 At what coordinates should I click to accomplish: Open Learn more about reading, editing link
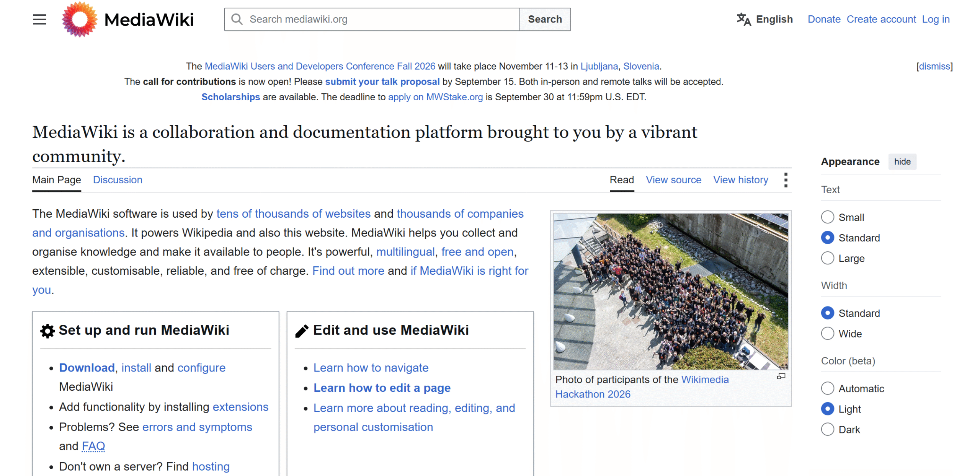pyautogui.click(x=414, y=417)
